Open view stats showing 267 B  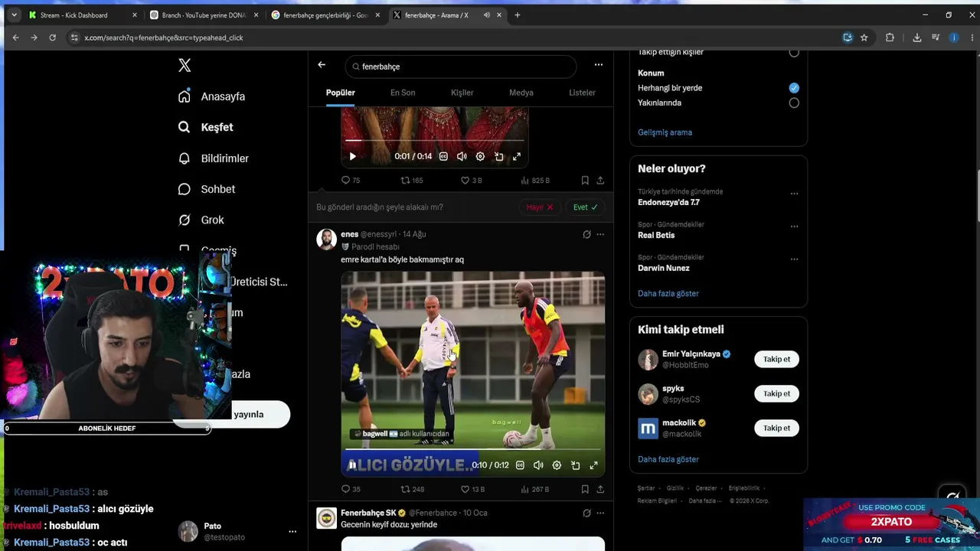534,489
